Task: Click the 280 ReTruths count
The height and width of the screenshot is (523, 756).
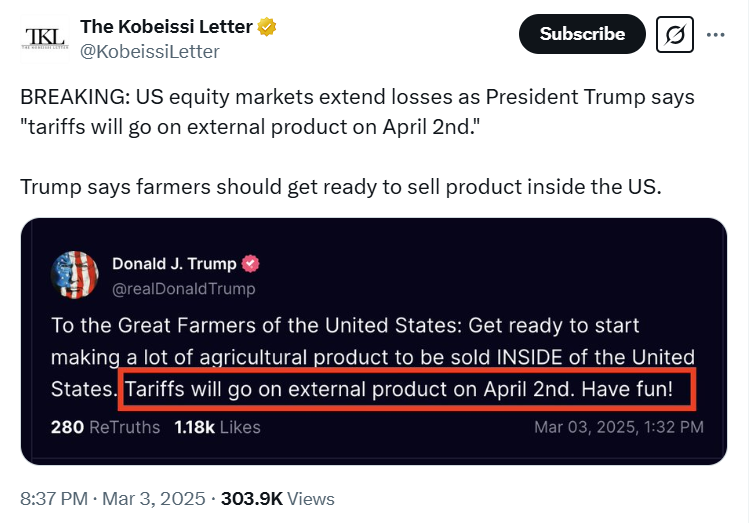Action: [x=105, y=427]
